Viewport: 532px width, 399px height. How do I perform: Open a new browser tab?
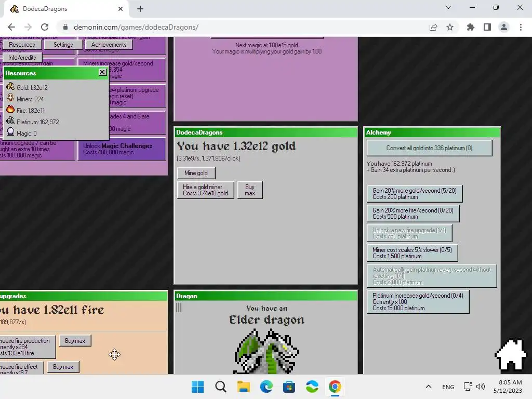pyautogui.click(x=140, y=9)
